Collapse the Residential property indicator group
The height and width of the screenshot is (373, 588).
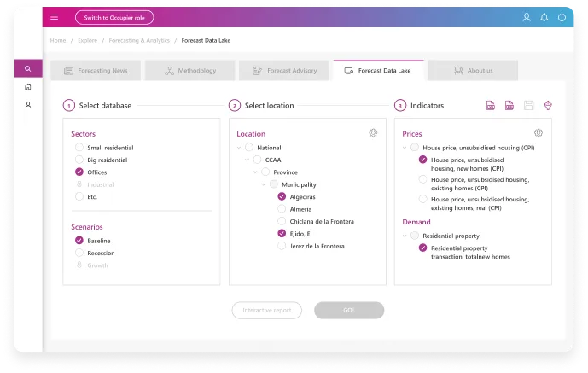(405, 236)
